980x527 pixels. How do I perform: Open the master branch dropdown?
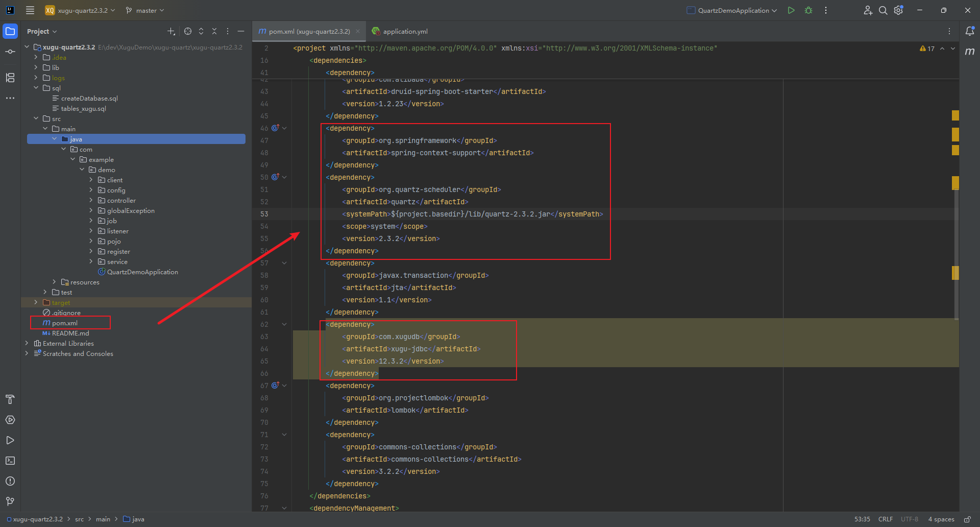[145, 10]
